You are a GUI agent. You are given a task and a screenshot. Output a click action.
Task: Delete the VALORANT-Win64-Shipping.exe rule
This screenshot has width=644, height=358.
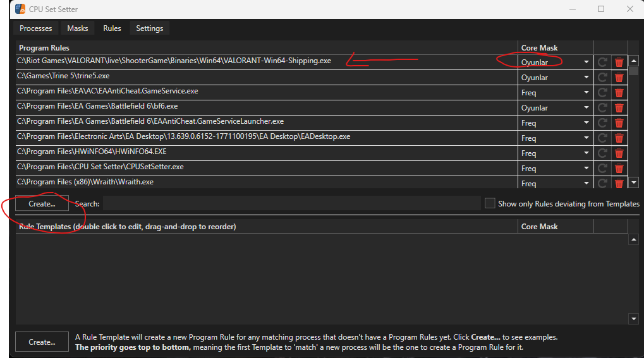click(x=619, y=63)
